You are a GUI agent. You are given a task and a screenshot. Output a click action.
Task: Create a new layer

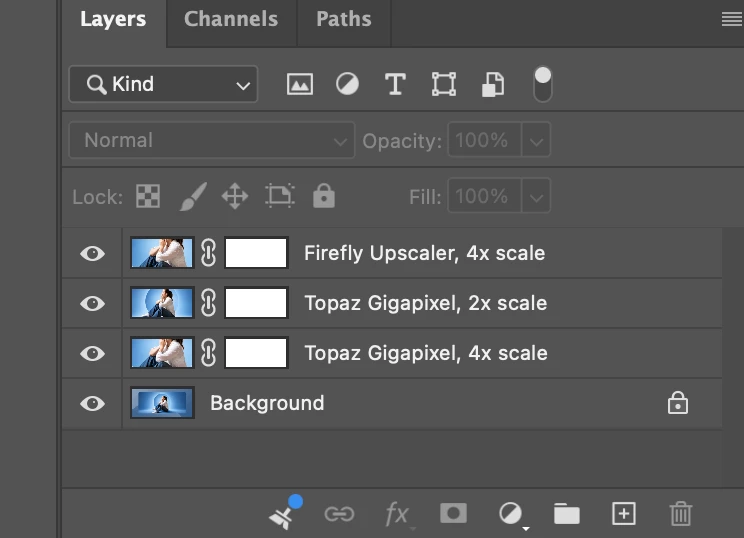tap(623, 514)
